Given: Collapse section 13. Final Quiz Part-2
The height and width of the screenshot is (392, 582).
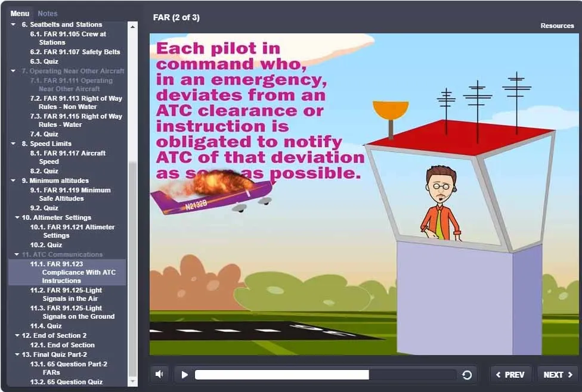Looking at the screenshot, I should tap(17, 355).
